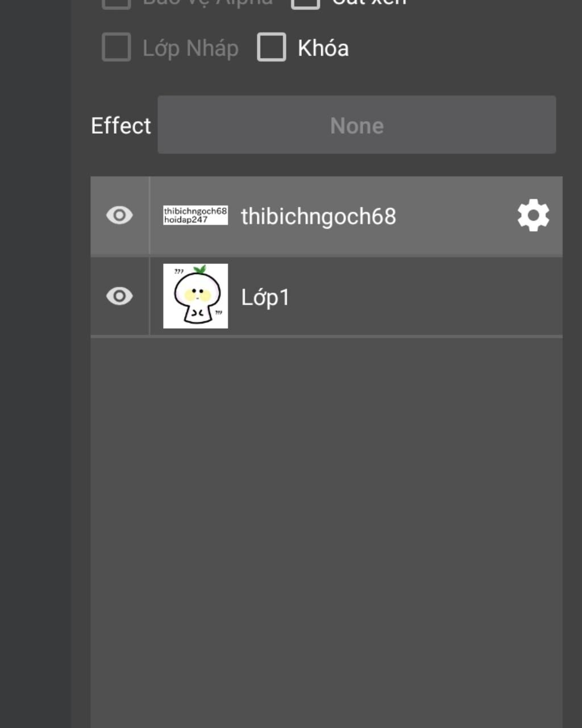Toggle visibility of Lớp1 layer
582x728 pixels.
pyautogui.click(x=119, y=296)
